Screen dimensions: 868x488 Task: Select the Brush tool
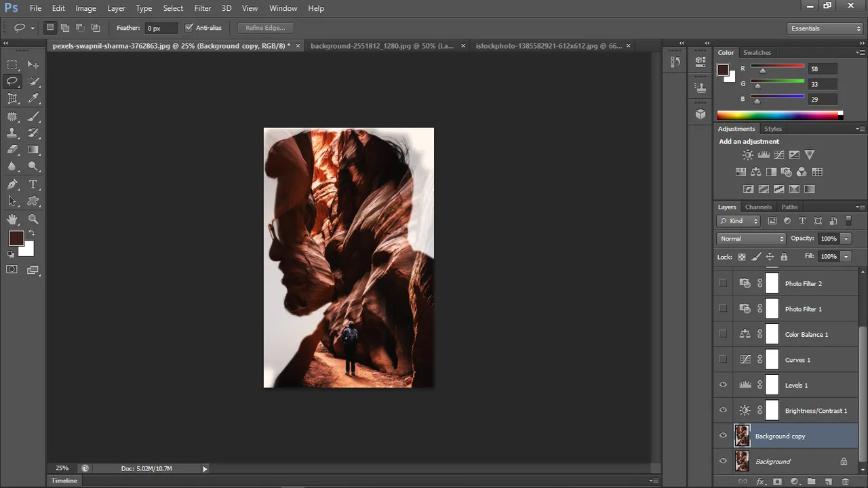[33, 117]
